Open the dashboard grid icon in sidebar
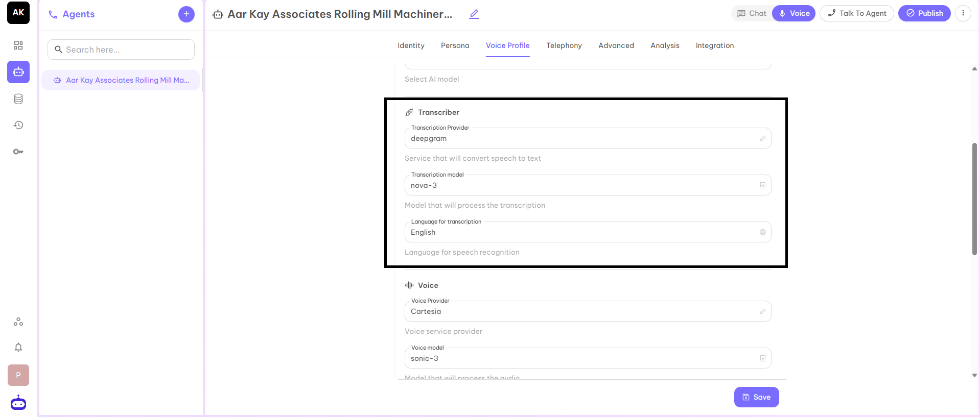Viewport: 980px width, 417px height. [18, 45]
